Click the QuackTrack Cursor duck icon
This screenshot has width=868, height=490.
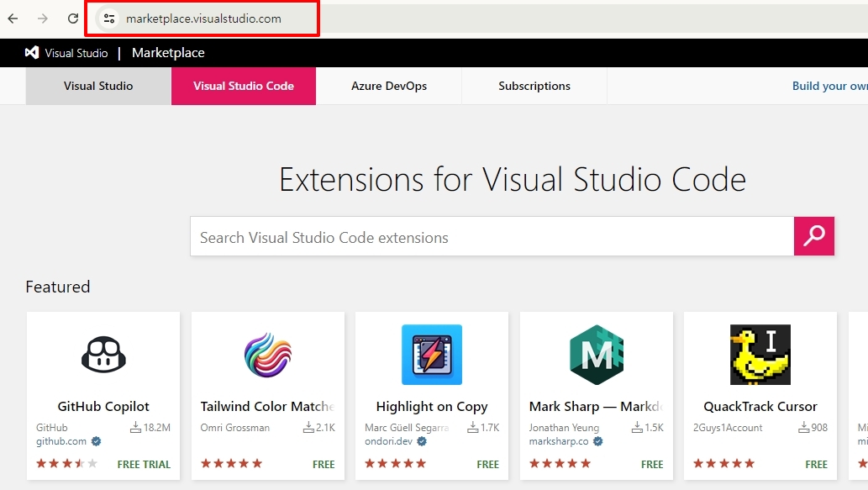coord(760,355)
